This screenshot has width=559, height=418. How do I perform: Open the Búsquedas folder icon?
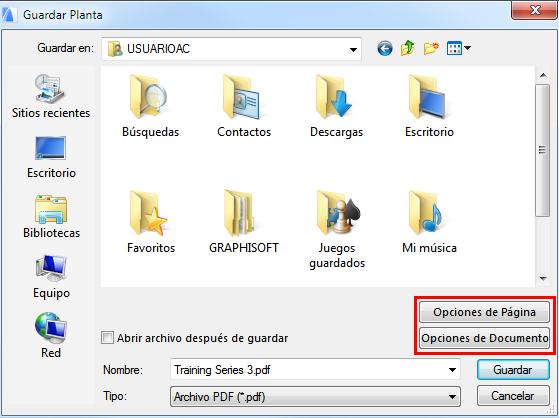pyautogui.click(x=148, y=96)
